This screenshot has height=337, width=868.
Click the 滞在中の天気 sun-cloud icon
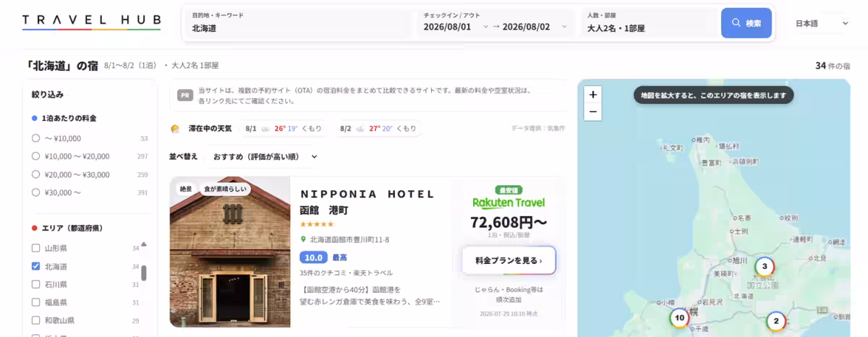(x=175, y=129)
